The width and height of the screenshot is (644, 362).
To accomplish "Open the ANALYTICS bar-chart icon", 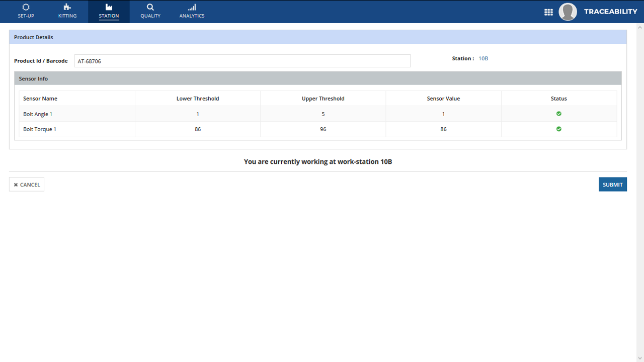I will pos(191,8).
